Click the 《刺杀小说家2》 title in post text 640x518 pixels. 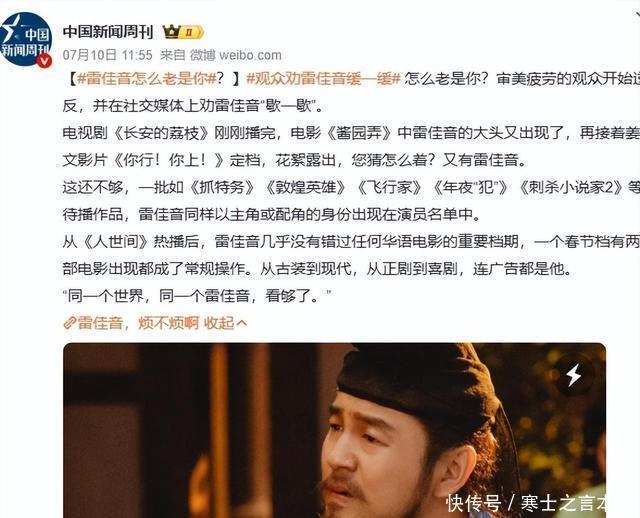tap(570, 187)
